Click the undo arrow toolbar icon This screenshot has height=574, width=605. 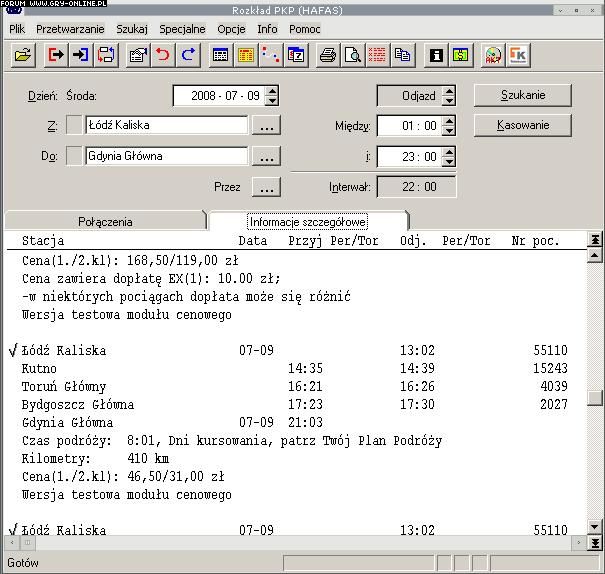pos(163,56)
